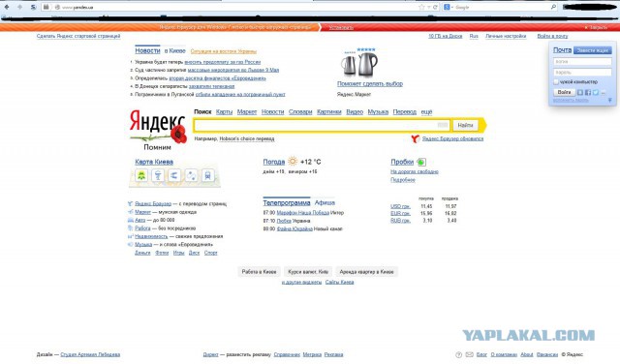
Task: Open EUR exchange rate link
Action: pos(400,213)
